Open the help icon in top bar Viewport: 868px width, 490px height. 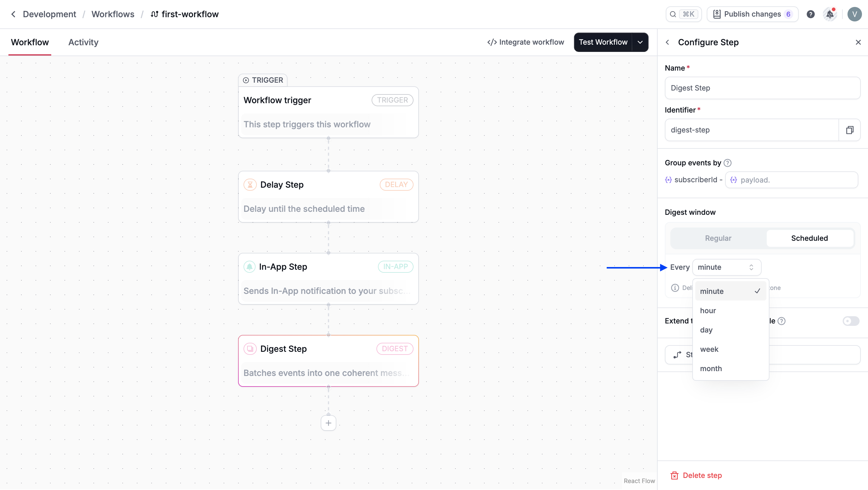click(811, 14)
